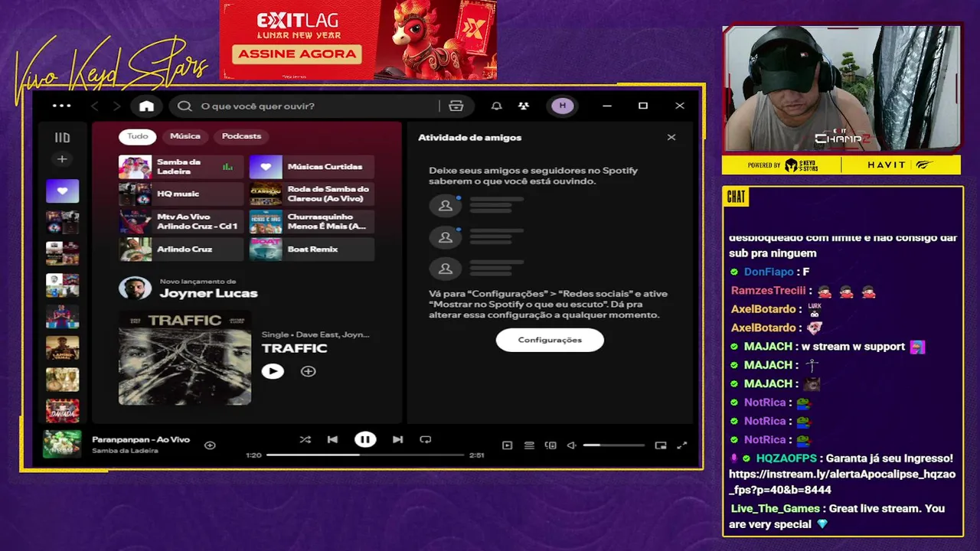Open the TRAFFIC single title

294,348
